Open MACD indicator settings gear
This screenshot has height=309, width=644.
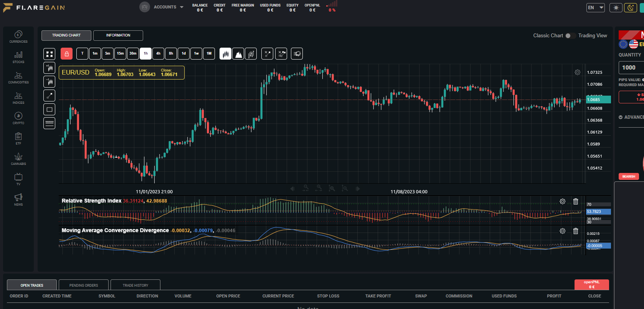562,231
